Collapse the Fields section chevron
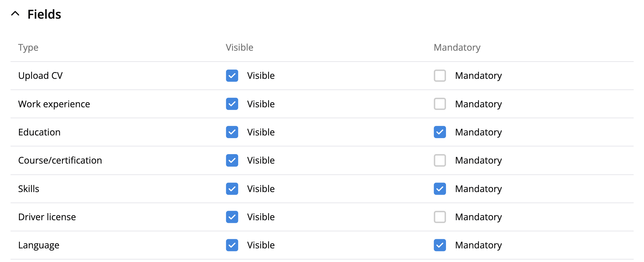The image size is (644, 262). click(15, 14)
